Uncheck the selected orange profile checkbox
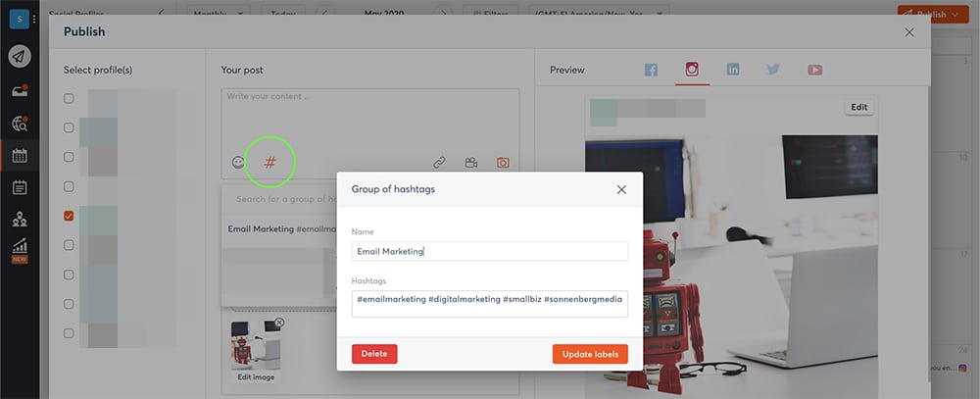980x399 pixels. click(x=69, y=216)
